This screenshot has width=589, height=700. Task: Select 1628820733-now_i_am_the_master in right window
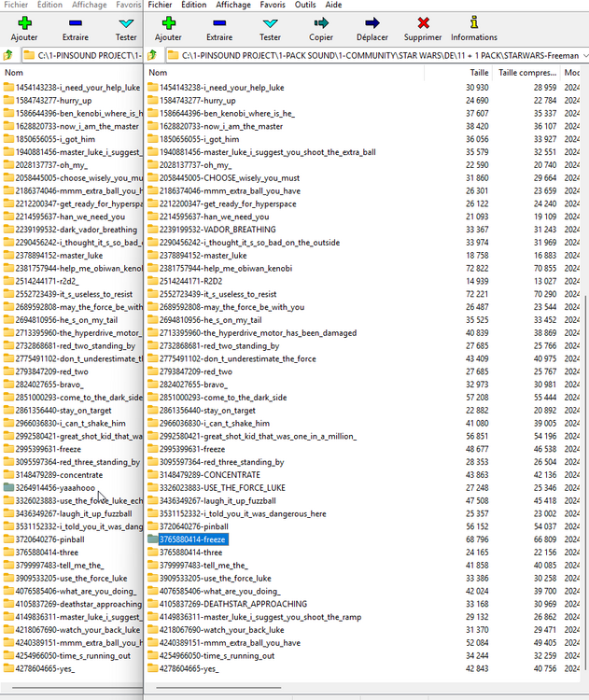click(221, 126)
